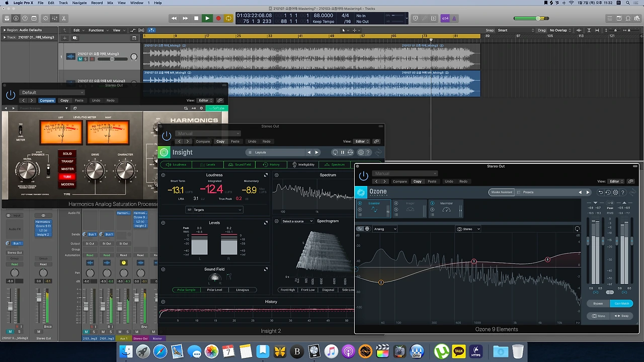The height and width of the screenshot is (362, 644).
Task: Click the Record button in transport
Action: coord(218,18)
